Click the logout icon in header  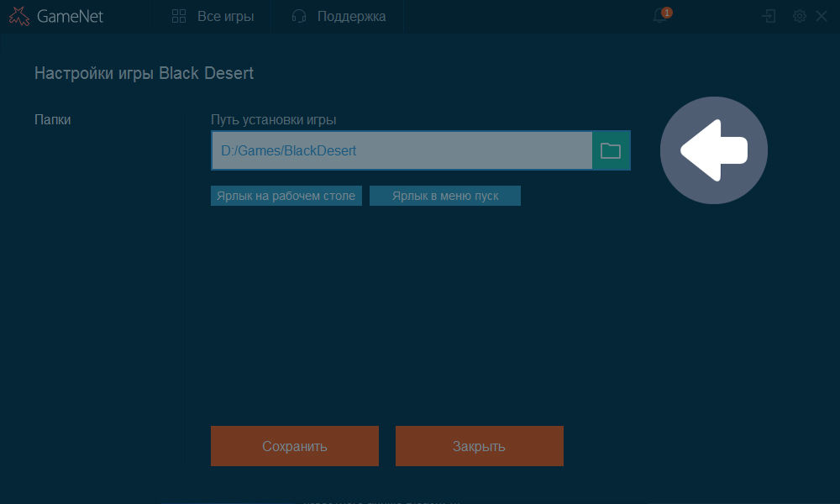(x=769, y=16)
